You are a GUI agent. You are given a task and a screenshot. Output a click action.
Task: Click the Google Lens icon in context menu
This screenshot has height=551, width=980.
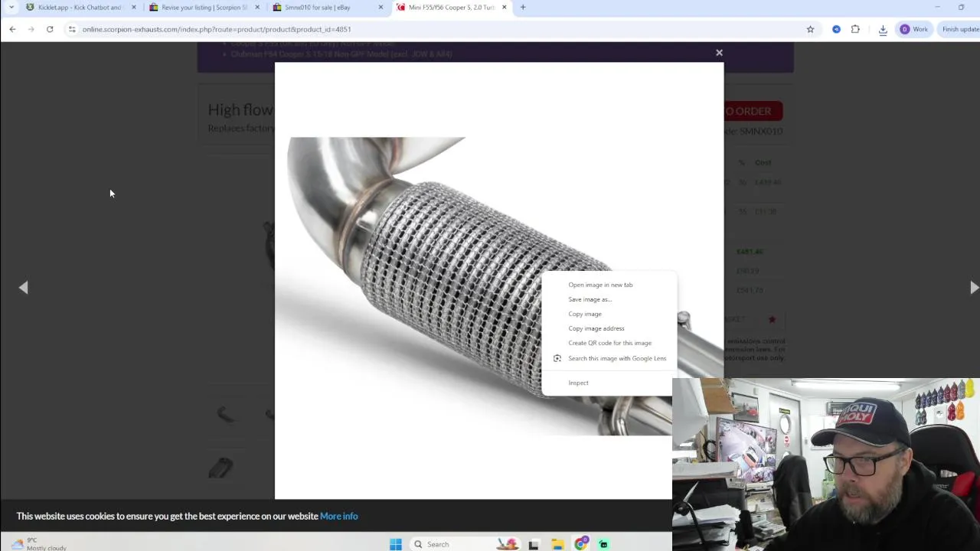tap(557, 358)
